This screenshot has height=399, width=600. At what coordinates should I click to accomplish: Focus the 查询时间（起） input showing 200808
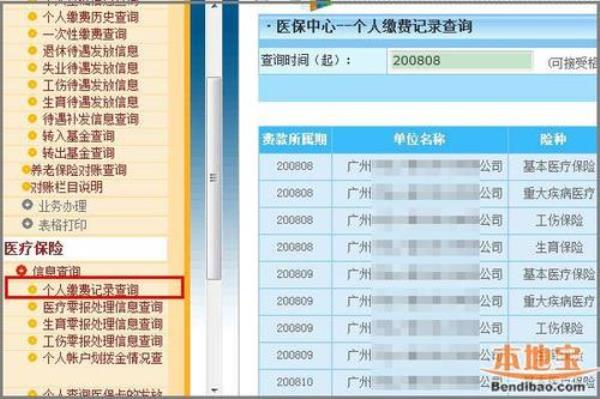[x=460, y=60]
